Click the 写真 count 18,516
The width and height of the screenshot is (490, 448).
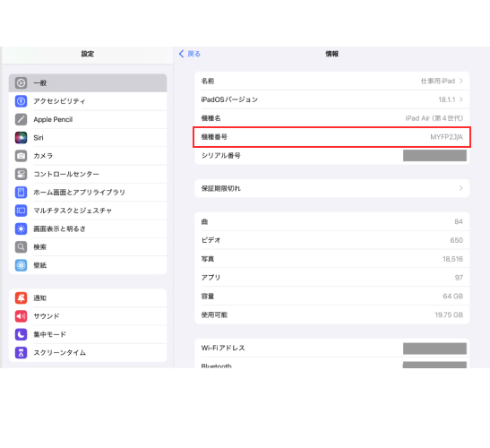pyautogui.click(x=452, y=259)
